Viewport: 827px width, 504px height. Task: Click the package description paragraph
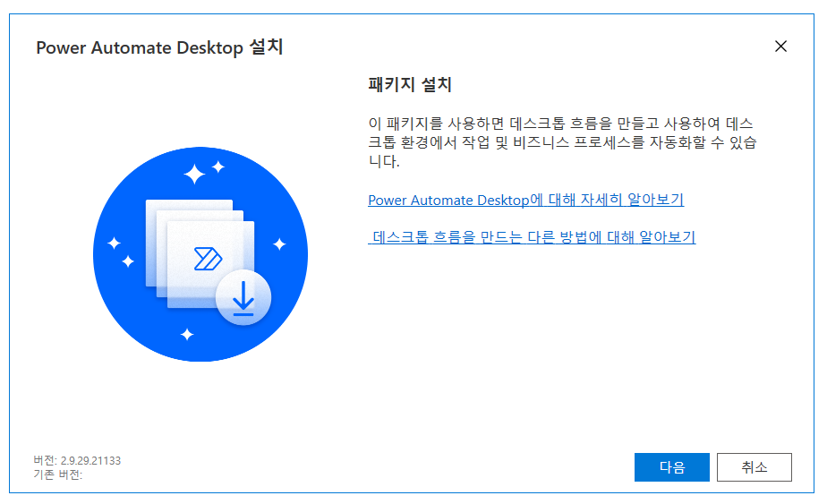pos(562,142)
